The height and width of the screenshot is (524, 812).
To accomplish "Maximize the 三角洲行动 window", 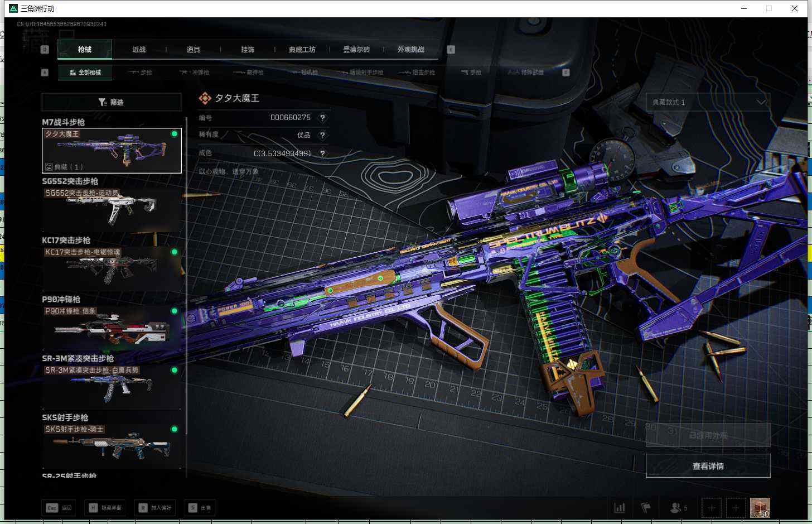I will (x=769, y=8).
